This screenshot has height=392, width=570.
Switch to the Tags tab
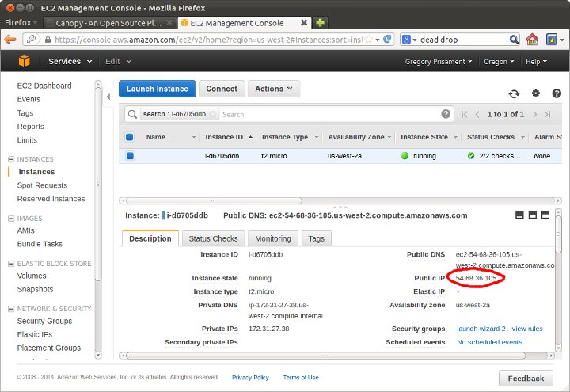pos(316,238)
